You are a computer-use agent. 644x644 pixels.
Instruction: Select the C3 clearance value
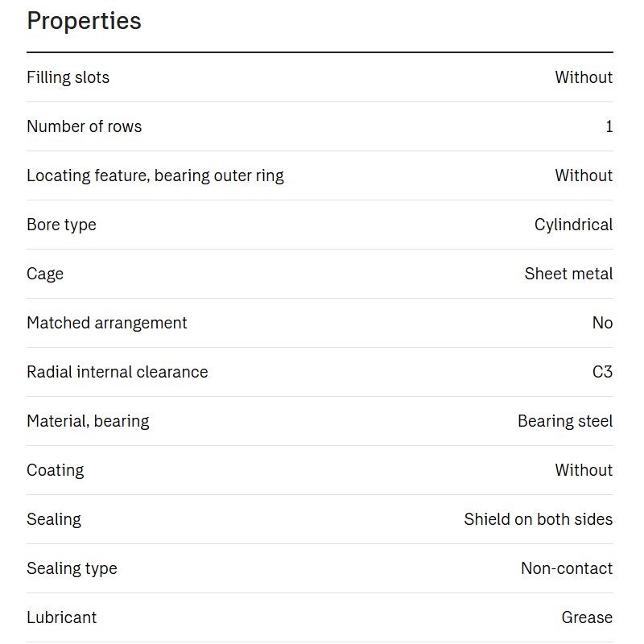[x=602, y=372]
